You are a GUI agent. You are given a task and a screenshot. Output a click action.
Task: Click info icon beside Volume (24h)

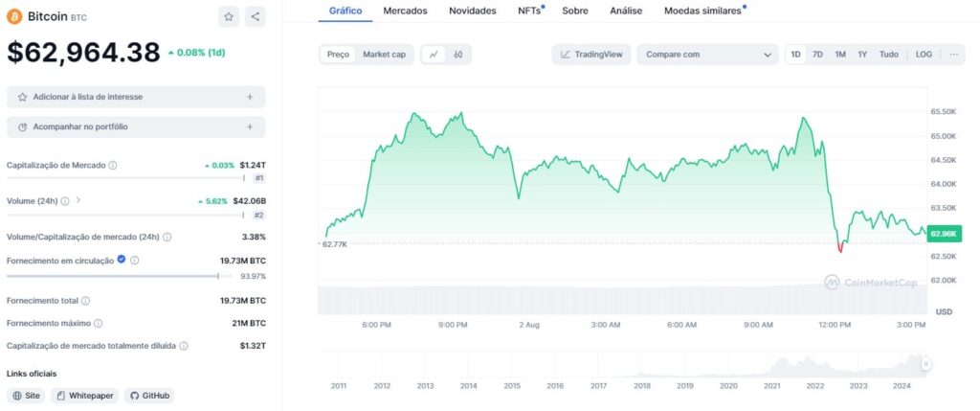[65, 201]
